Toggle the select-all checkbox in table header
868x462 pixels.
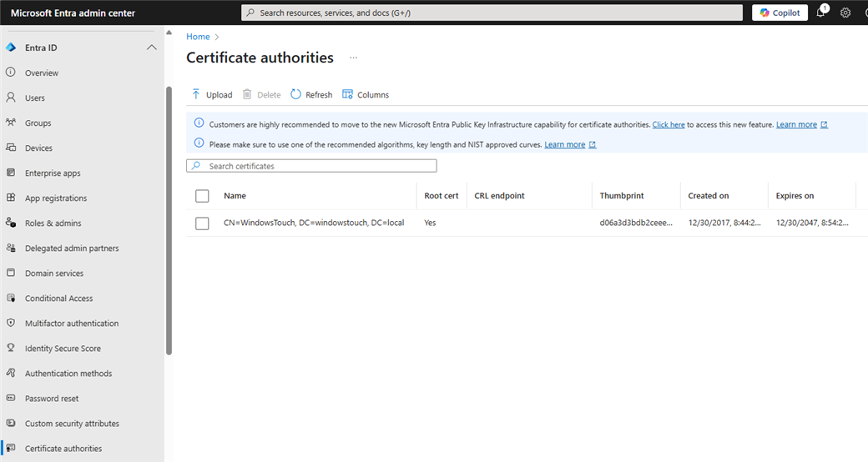(x=202, y=196)
